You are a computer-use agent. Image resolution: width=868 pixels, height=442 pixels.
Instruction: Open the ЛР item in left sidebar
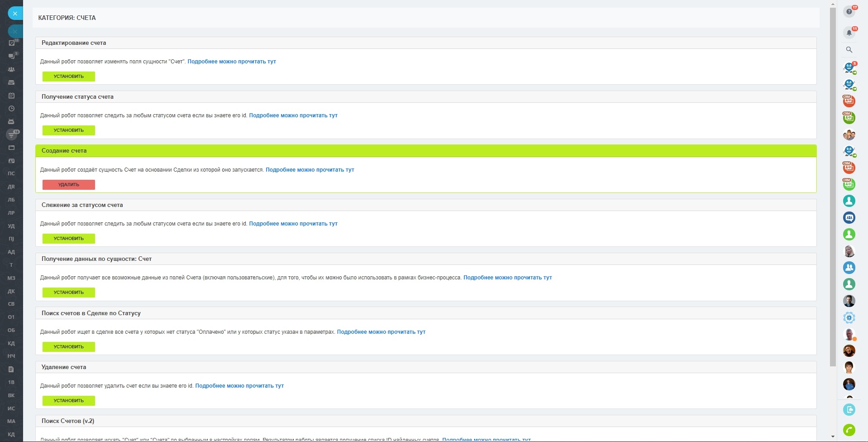[x=11, y=213]
